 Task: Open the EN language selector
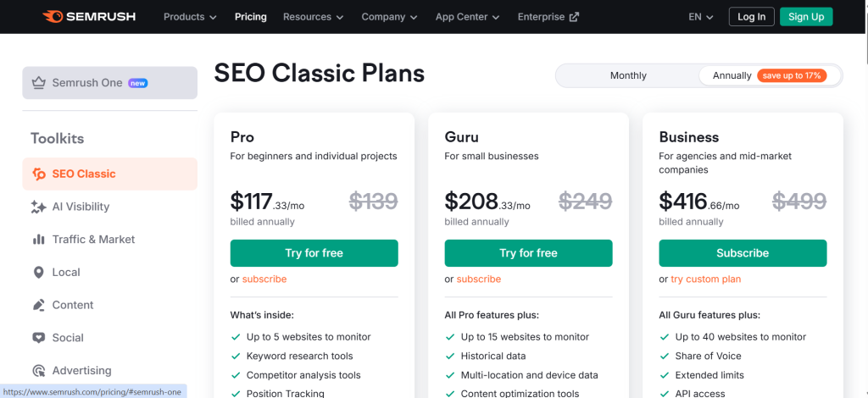pyautogui.click(x=701, y=17)
